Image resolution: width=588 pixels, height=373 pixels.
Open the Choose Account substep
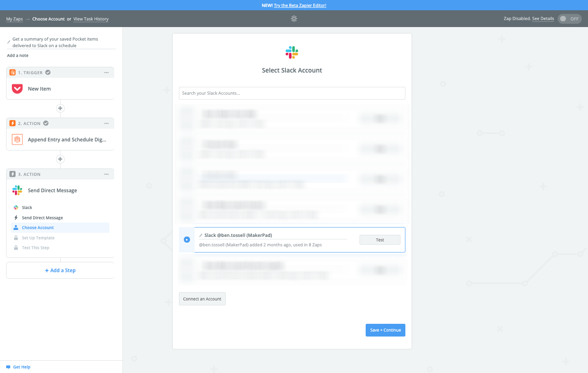click(60, 227)
